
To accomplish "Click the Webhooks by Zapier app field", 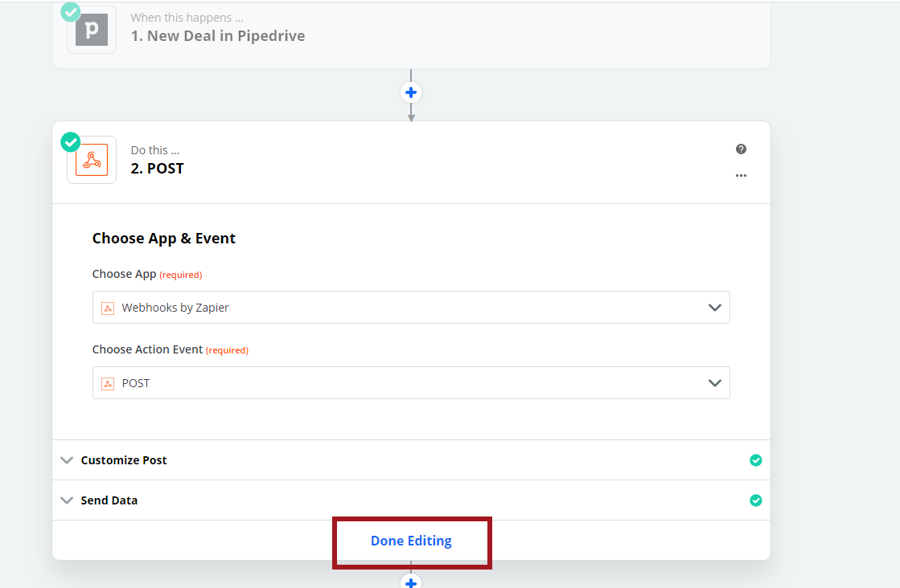I will tap(400, 308).
